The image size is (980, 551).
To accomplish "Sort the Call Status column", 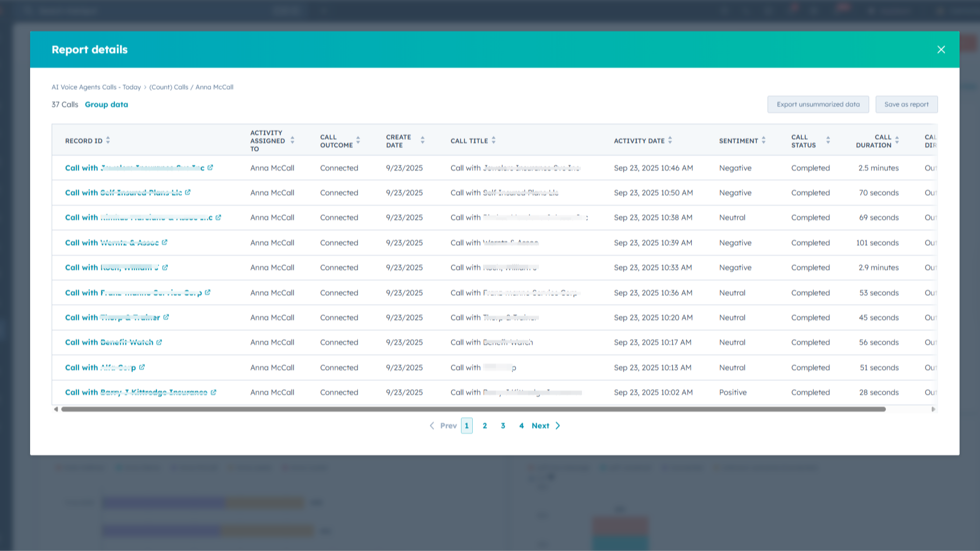I will point(827,140).
